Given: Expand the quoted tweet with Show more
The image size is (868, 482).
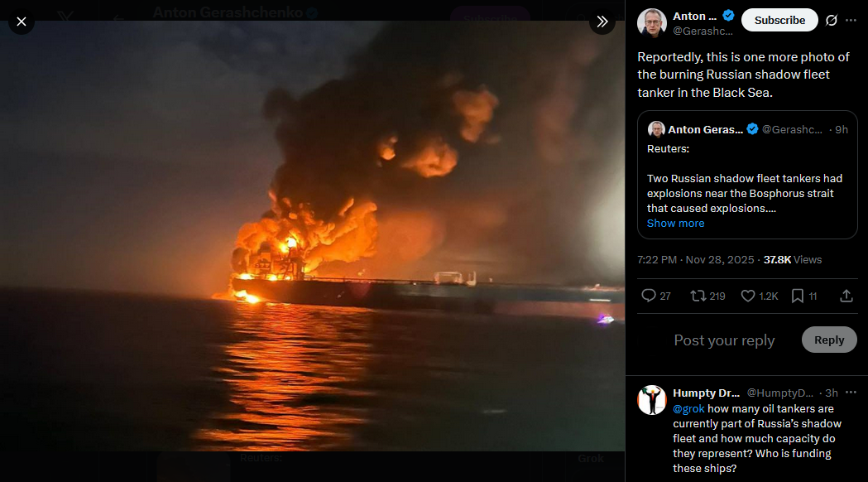Looking at the screenshot, I should (675, 224).
